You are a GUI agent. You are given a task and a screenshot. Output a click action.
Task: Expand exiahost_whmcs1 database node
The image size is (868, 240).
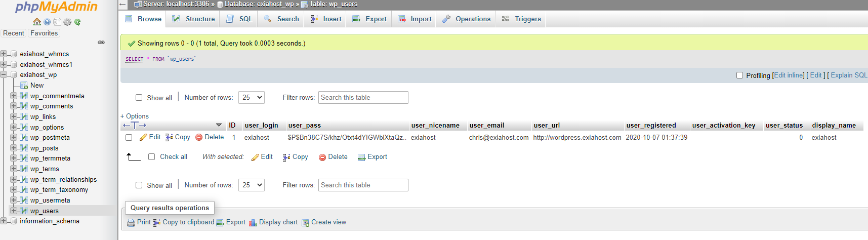pos(4,64)
